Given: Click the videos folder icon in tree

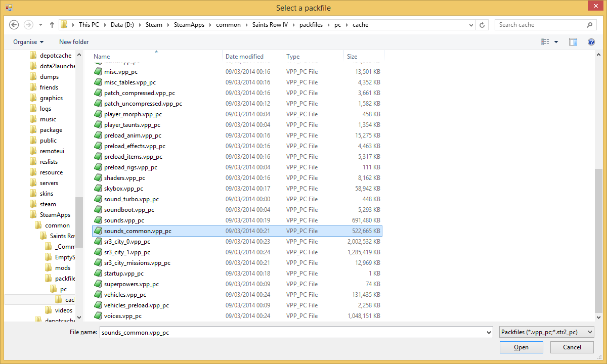Looking at the screenshot, I should pos(49,310).
